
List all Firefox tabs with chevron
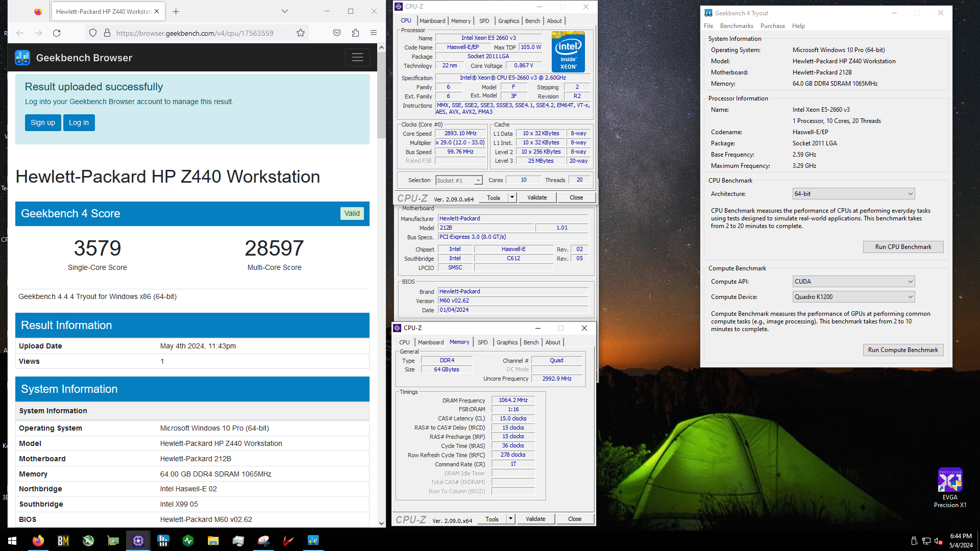[x=285, y=11]
